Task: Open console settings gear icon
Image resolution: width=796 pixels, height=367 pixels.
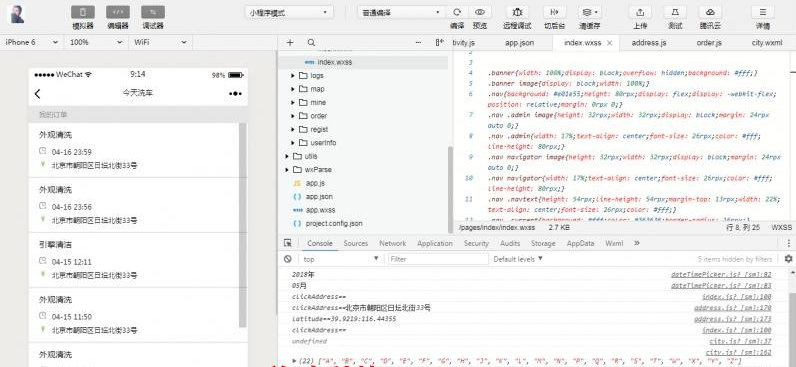Action: point(788,259)
